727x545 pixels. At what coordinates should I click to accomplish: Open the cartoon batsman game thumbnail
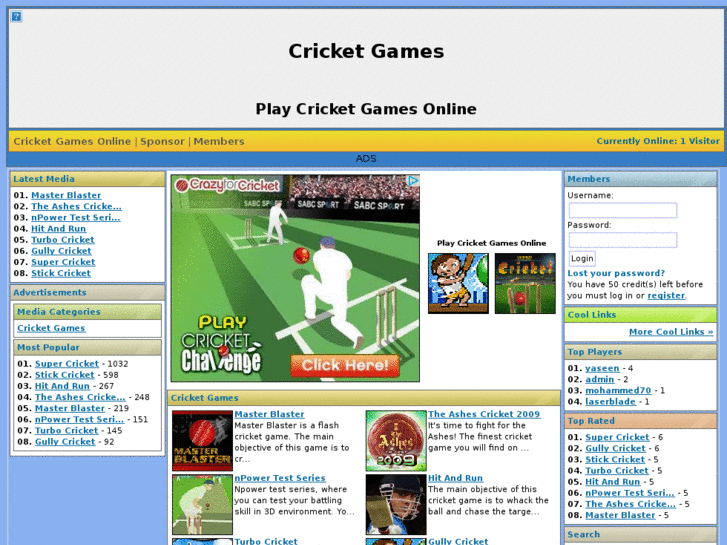click(458, 283)
